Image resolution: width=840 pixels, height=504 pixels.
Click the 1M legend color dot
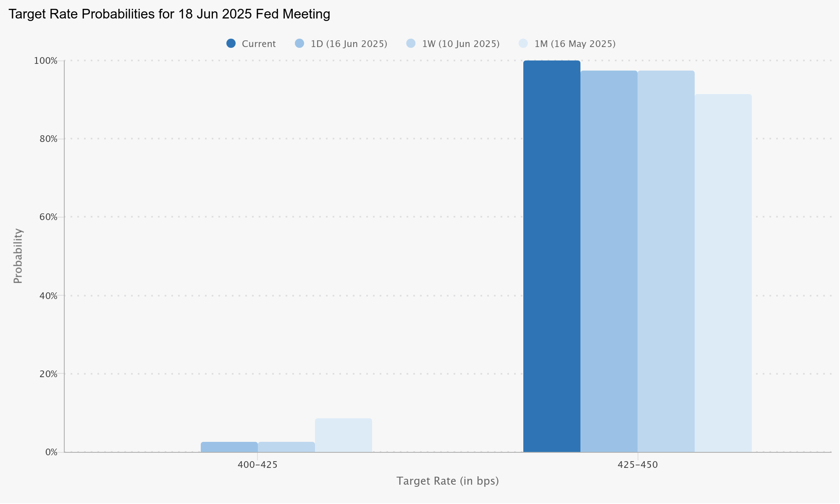click(523, 43)
